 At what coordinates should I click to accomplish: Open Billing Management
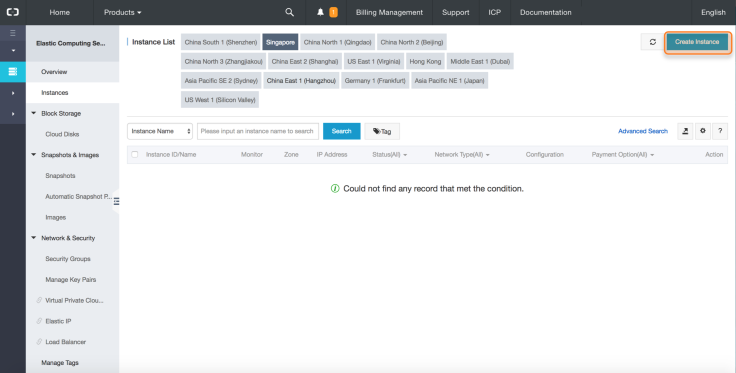pyautogui.click(x=389, y=12)
